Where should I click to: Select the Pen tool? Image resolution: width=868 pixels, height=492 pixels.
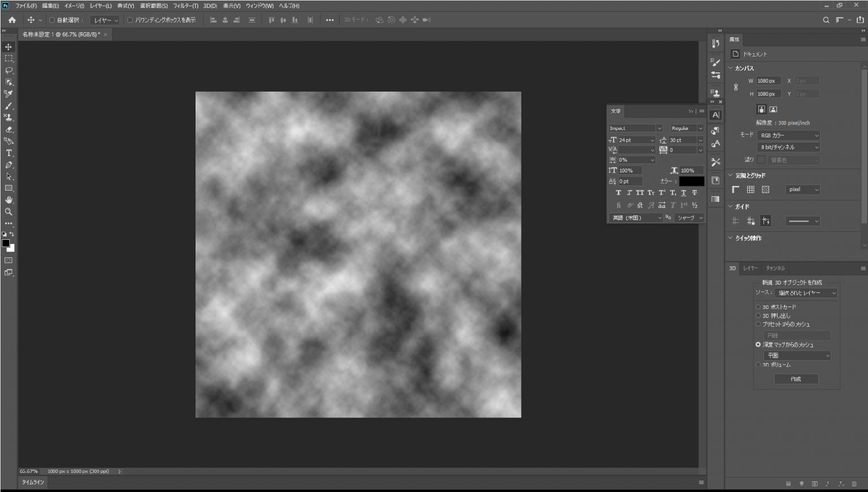8,165
